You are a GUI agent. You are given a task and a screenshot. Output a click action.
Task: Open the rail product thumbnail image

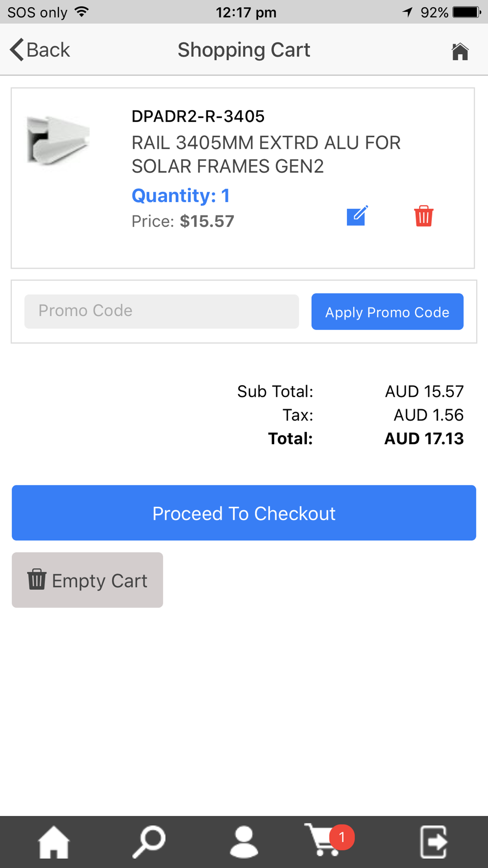pyautogui.click(x=58, y=141)
